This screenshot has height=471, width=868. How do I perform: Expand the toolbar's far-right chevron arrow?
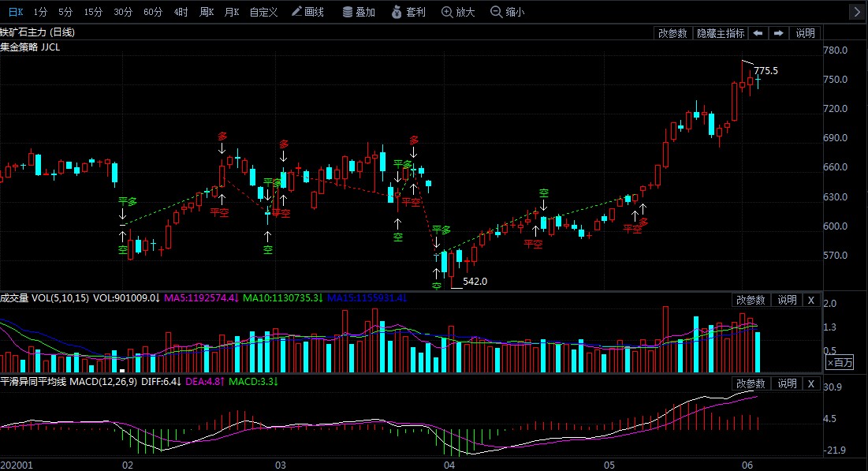pos(857,12)
